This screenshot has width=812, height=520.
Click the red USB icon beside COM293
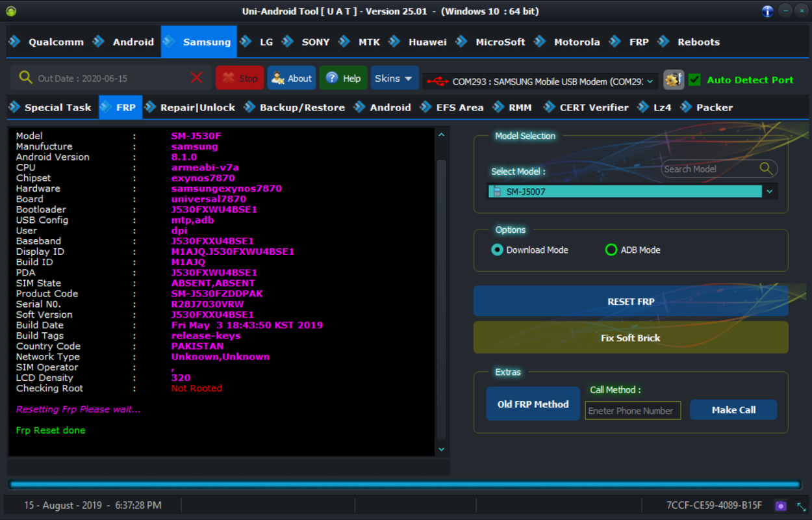tap(438, 81)
